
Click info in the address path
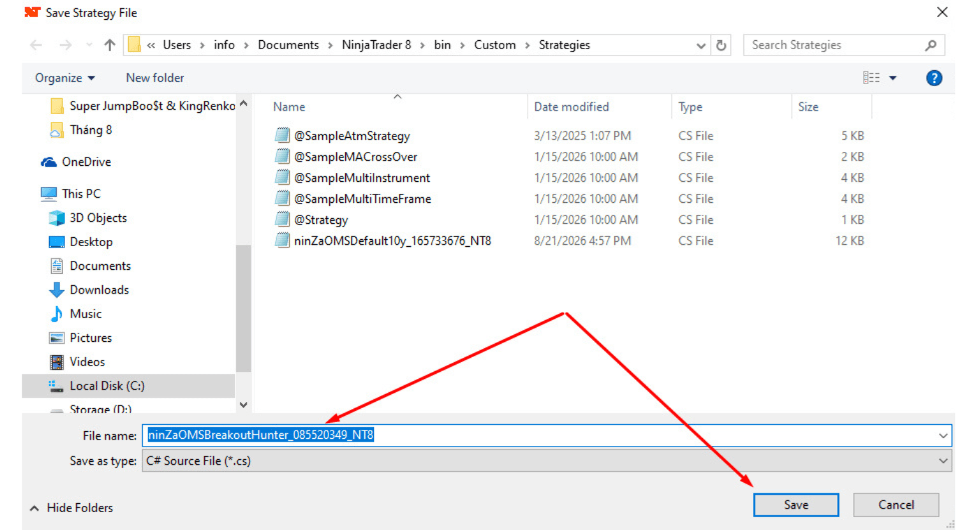[224, 45]
